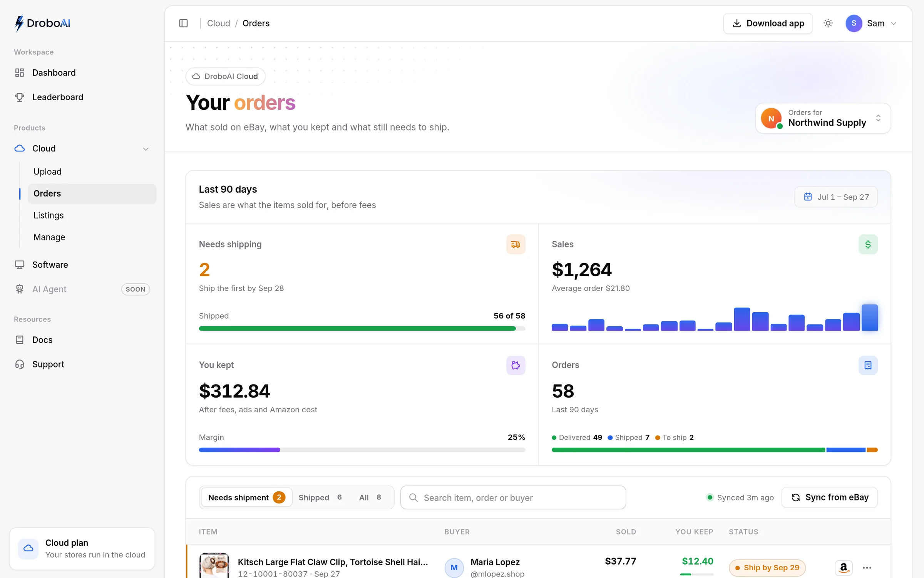Click the SOLD column header
This screenshot has height=578, width=924.
tap(626, 532)
